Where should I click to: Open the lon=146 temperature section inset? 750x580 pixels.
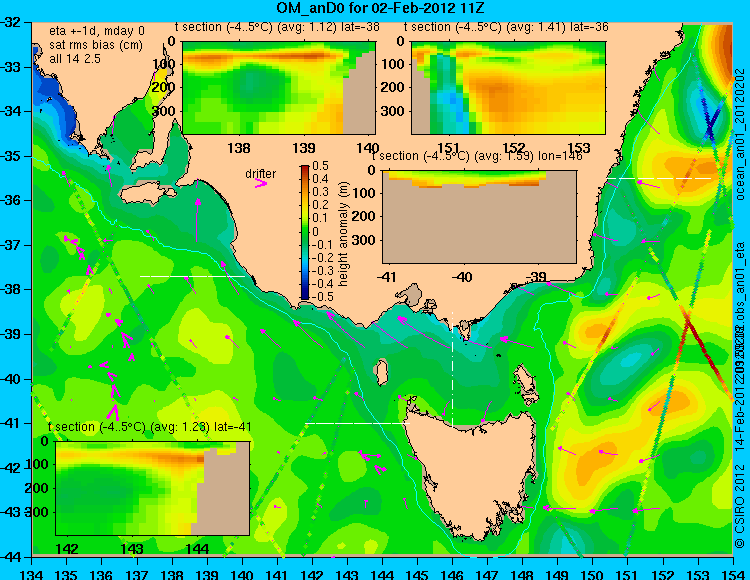pyautogui.click(x=479, y=217)
